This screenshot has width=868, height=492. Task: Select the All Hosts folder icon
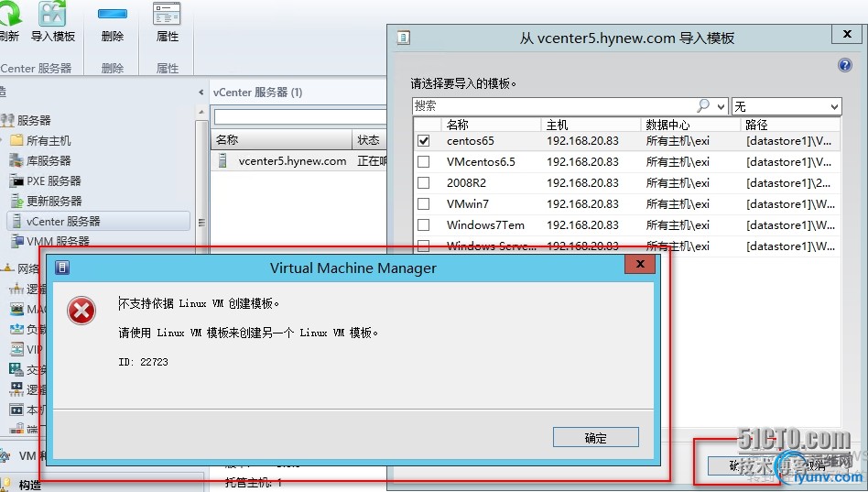pos(16,140)
